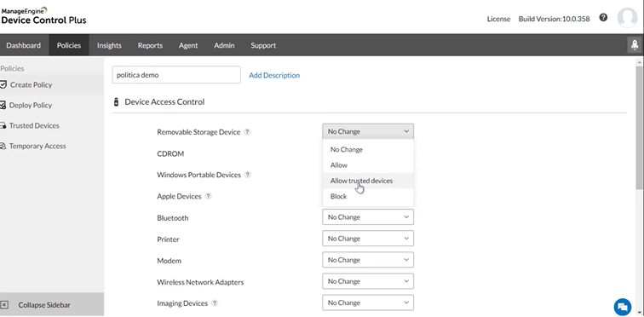Click the Temporary Access sidebar icon

(x=3, y=147)
